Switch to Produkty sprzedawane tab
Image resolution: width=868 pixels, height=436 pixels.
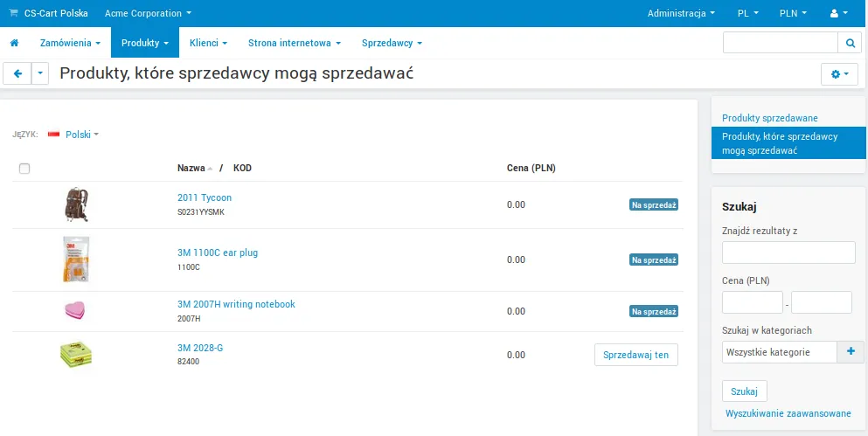[x=769, y=118]
